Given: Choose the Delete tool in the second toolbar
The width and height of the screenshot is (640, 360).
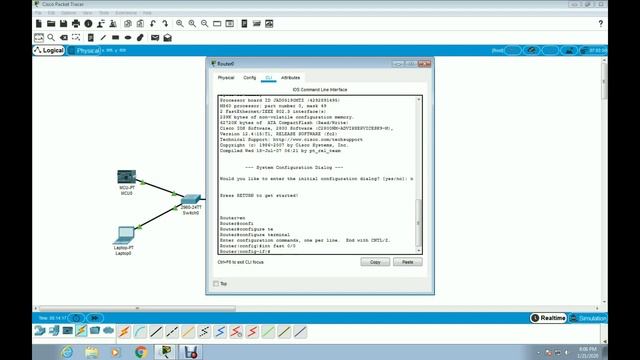Looking at the screenshot, I should (x=64, y=38).
